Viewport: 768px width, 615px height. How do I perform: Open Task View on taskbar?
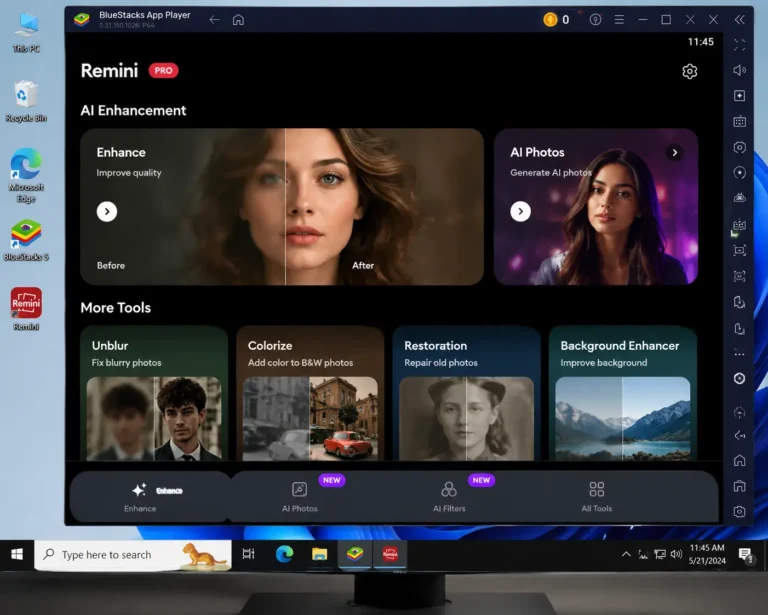[x=249, y=554]
